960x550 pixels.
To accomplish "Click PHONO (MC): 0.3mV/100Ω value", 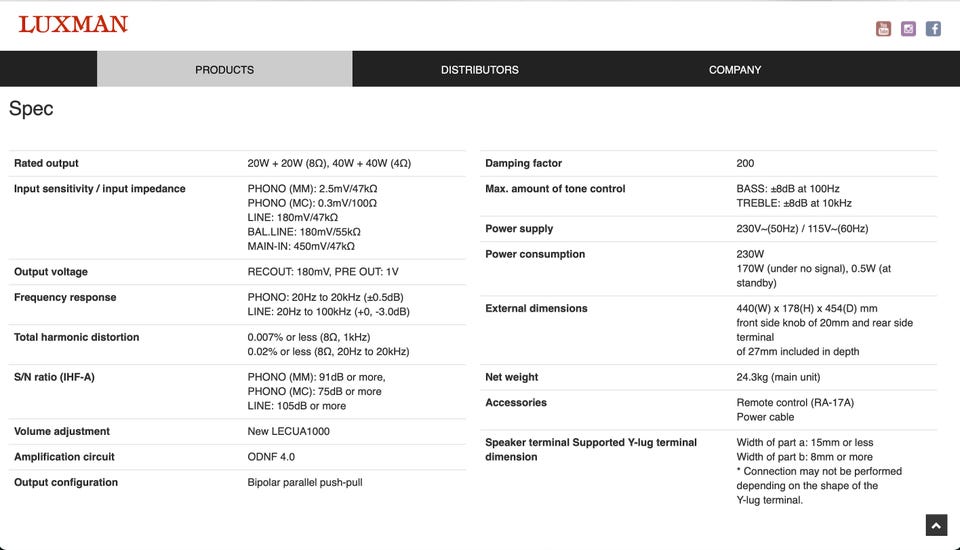I will point(312,203).
